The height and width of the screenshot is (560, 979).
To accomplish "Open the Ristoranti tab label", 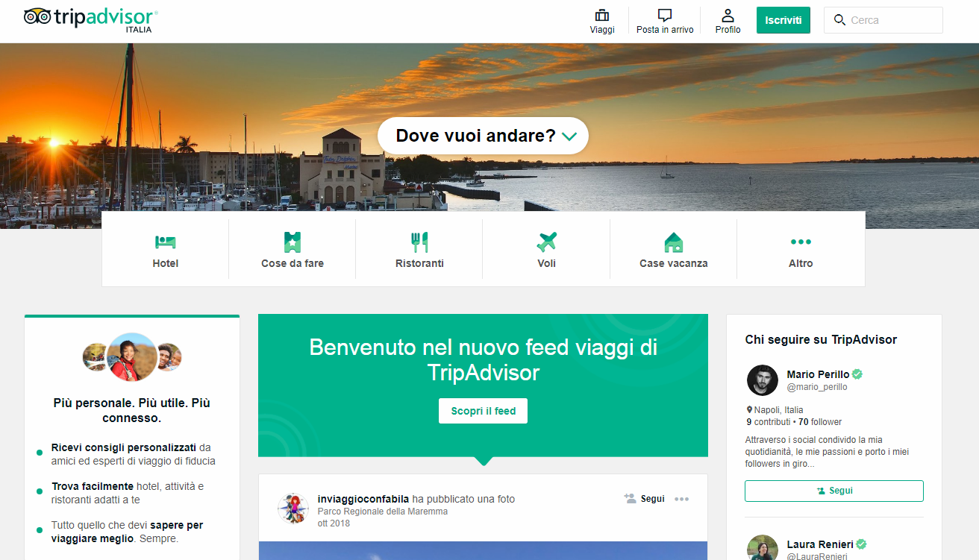I will coord(419,263).
